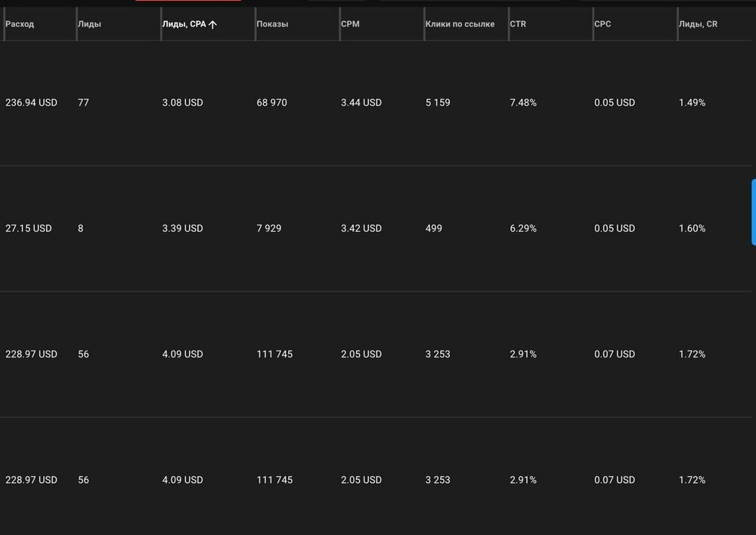756x535 pixels.
Task: Sort by Клики по ссылке column
Action: tap(460, 24)
